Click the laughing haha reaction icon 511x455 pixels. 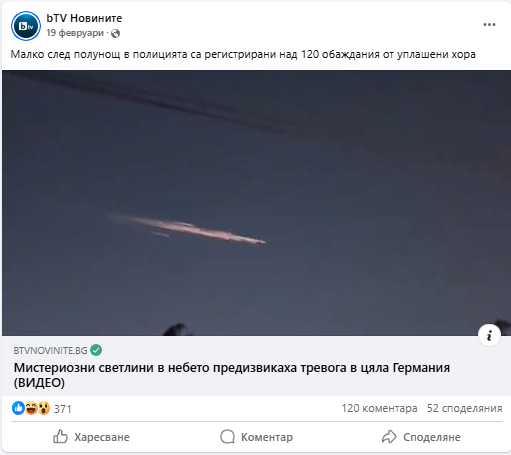point(31,408)
